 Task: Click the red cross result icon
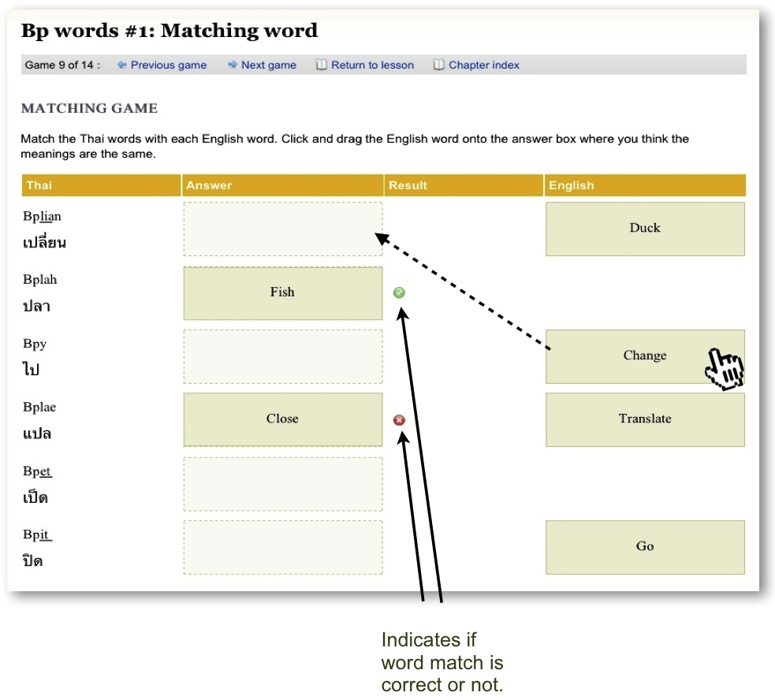tap(399, 419)
